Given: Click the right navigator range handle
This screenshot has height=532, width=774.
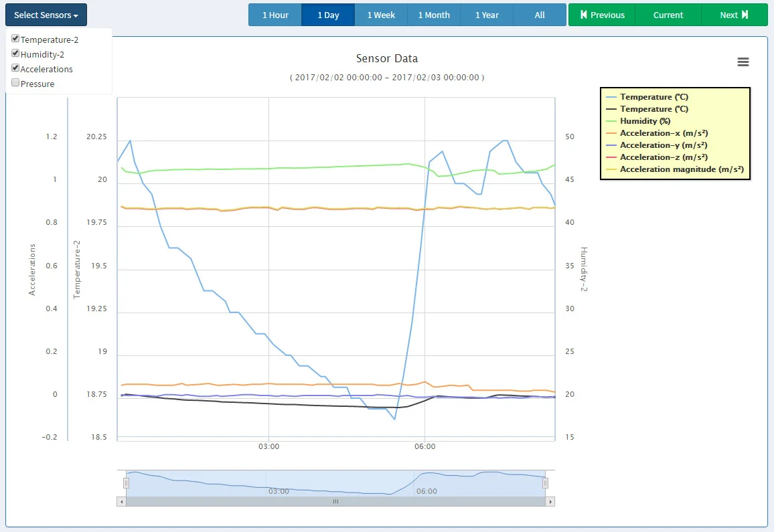Looking at the screenshot, I should 545,483.
